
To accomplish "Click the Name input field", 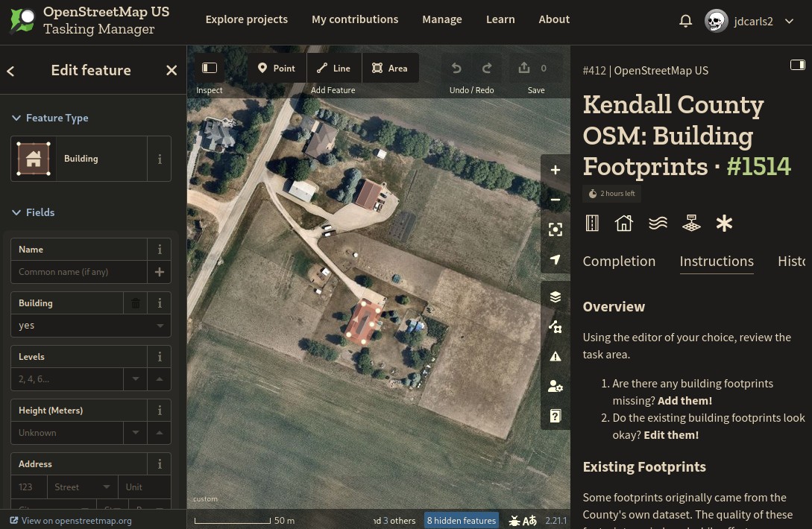I will [x=80, y=272].
